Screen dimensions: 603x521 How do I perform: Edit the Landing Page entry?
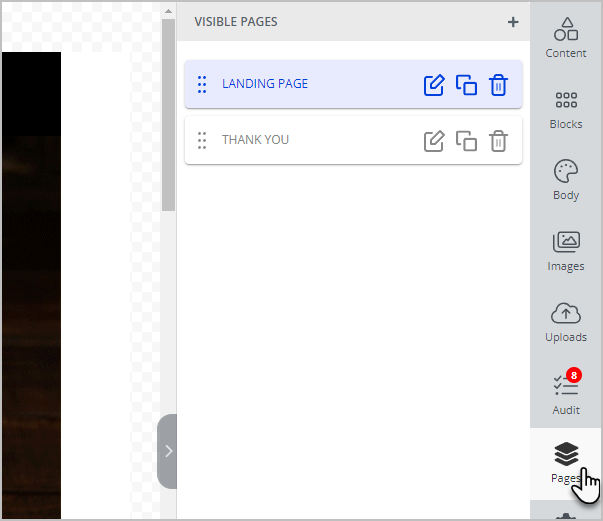[434, 85]
